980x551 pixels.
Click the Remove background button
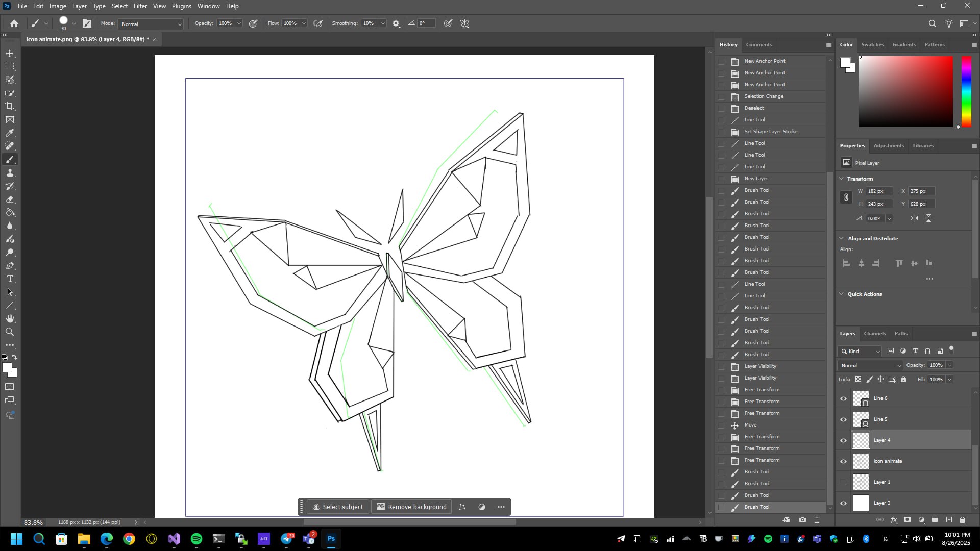pos(411,507)
